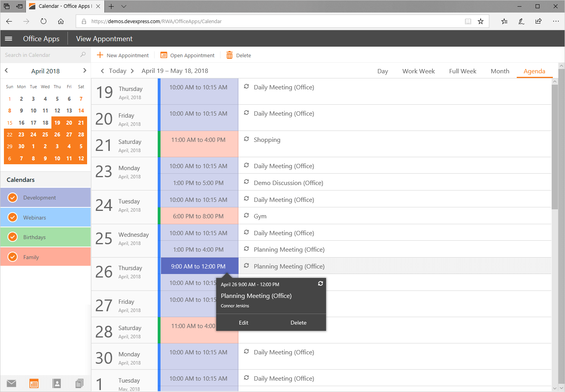Click the browser address bar URL
The width and height of the screenshot is (565, 392).
157,22
